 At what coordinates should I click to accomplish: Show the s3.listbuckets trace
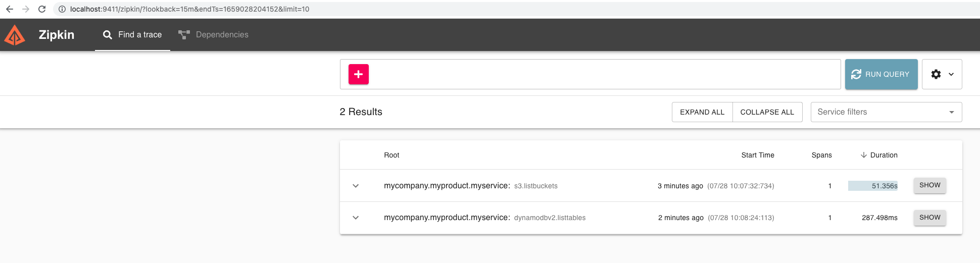929,185
